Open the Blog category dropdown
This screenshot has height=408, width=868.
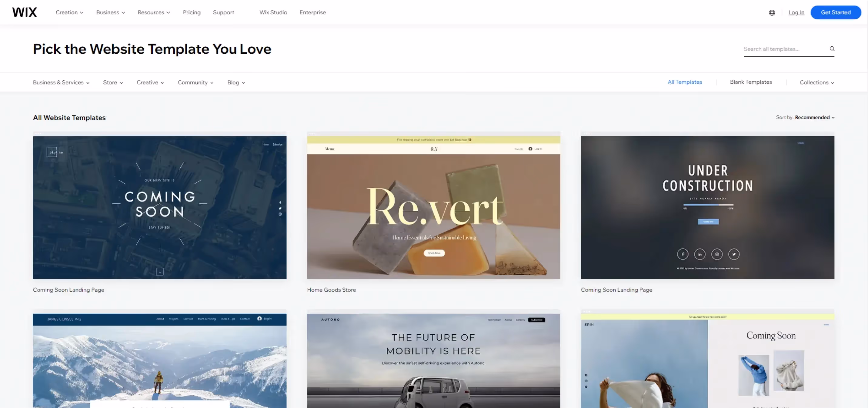[x=236, y=82]
